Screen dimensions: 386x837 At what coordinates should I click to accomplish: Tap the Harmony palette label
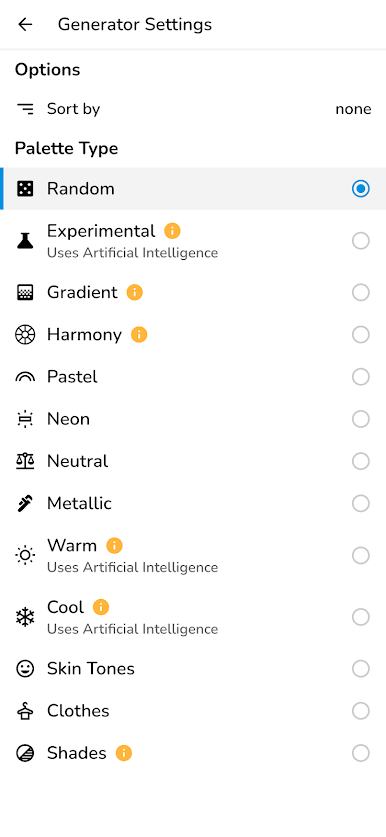click(84, 335)
